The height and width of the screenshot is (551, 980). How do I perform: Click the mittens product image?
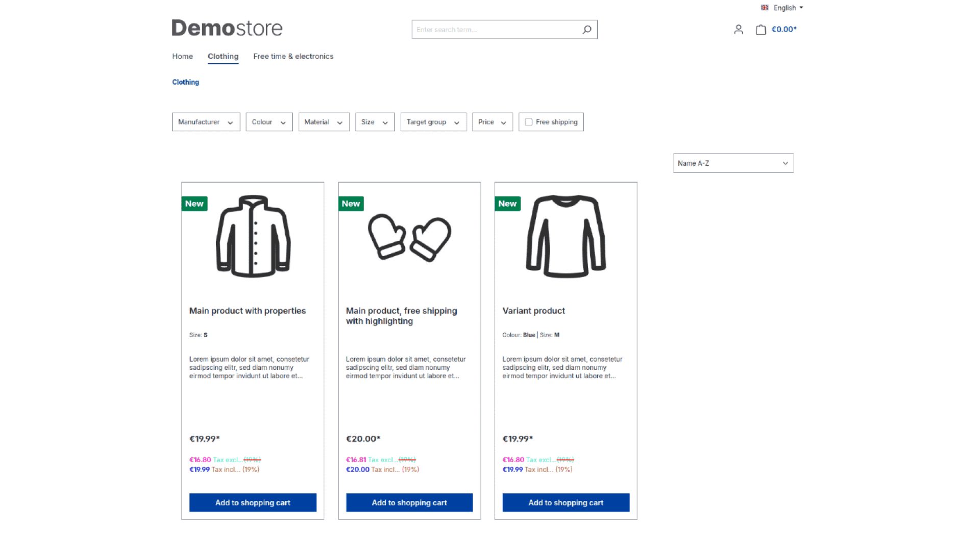[409, 238]
